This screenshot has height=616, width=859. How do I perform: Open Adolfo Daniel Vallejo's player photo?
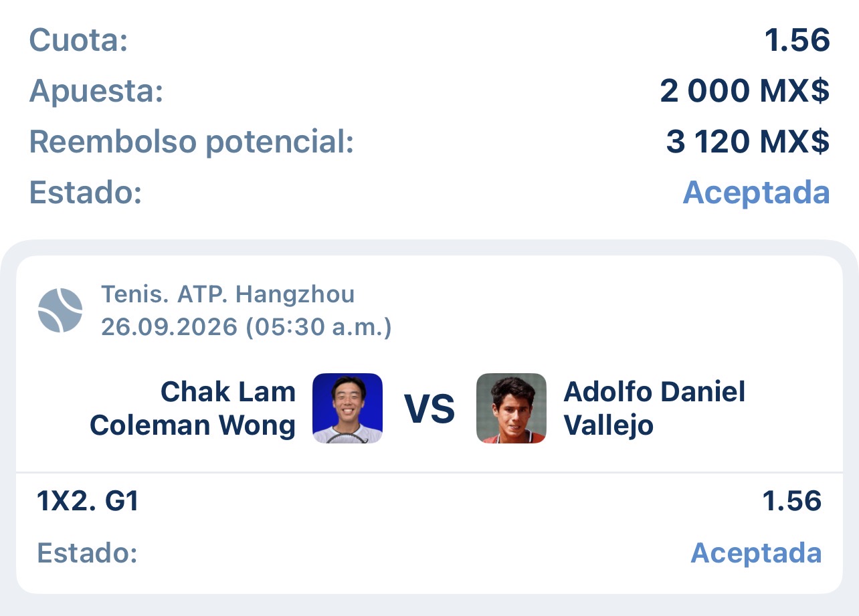click(511, 408)
